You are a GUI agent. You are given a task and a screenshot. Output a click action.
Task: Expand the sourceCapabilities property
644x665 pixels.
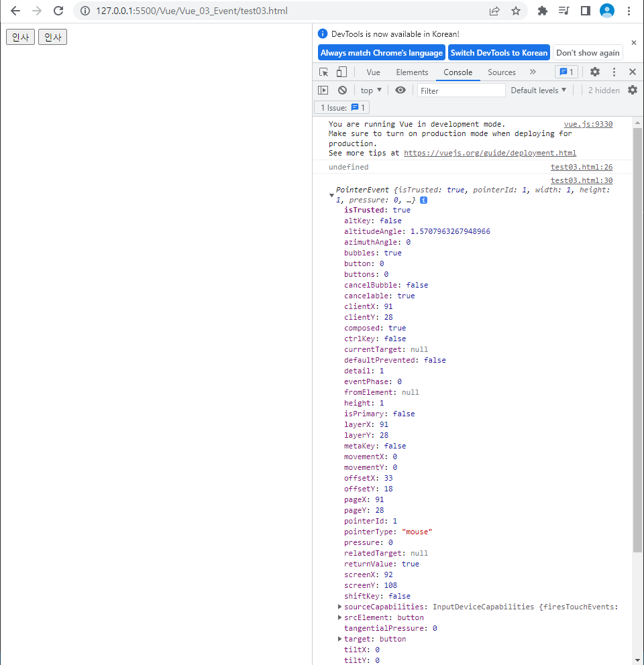click(339, 607)
